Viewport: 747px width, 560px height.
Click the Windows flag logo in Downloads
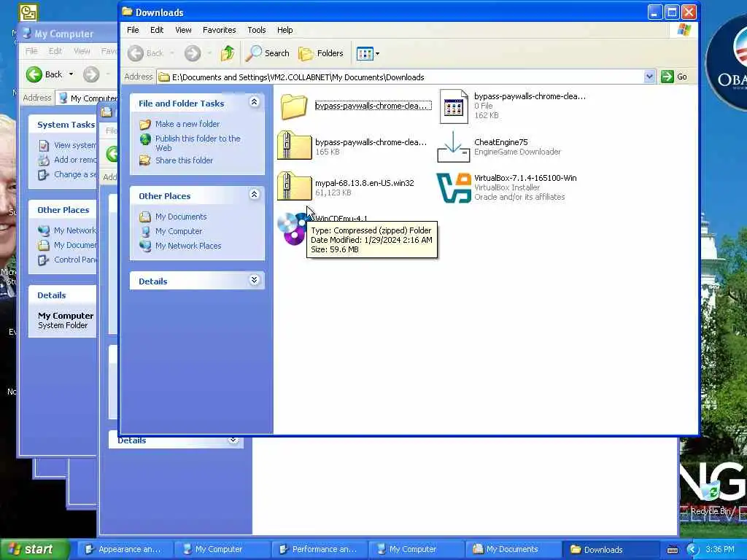684,30
